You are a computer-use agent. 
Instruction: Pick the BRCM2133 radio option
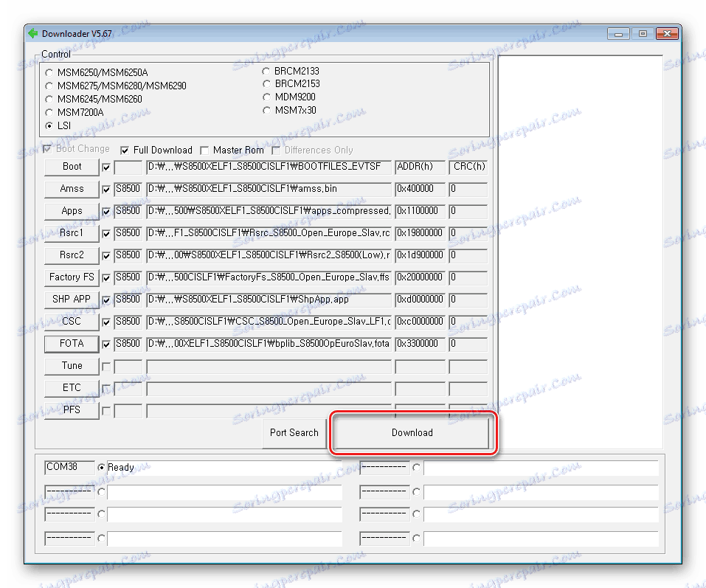pyautogui.click(x=266, y=71)
